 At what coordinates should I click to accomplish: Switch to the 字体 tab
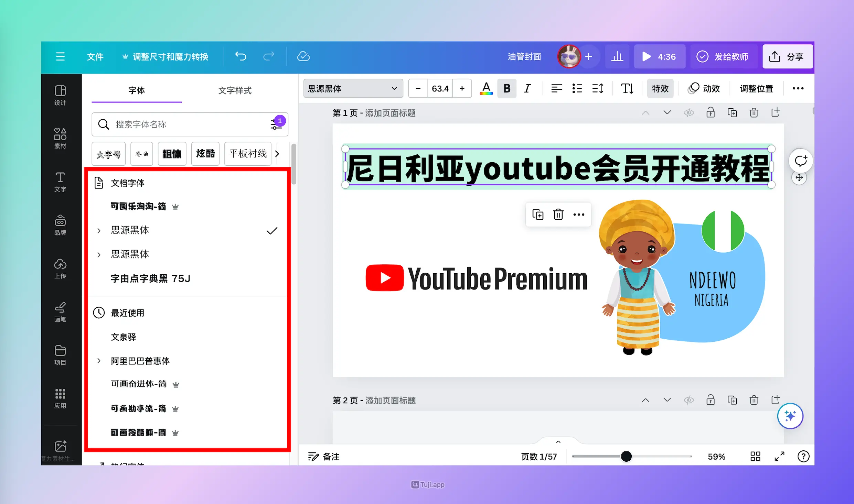point(137,90)
